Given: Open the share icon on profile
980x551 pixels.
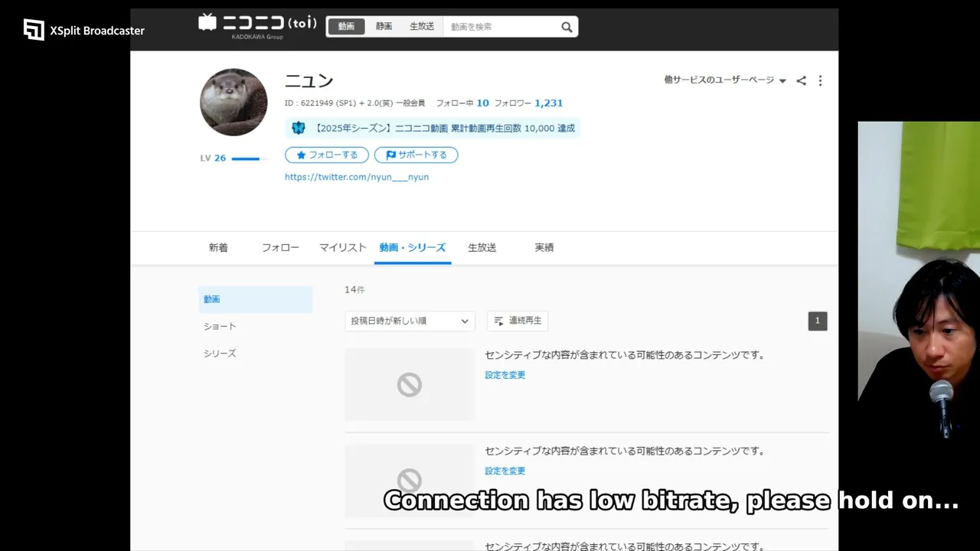Looking at the screenshot, I should point(802,80).
